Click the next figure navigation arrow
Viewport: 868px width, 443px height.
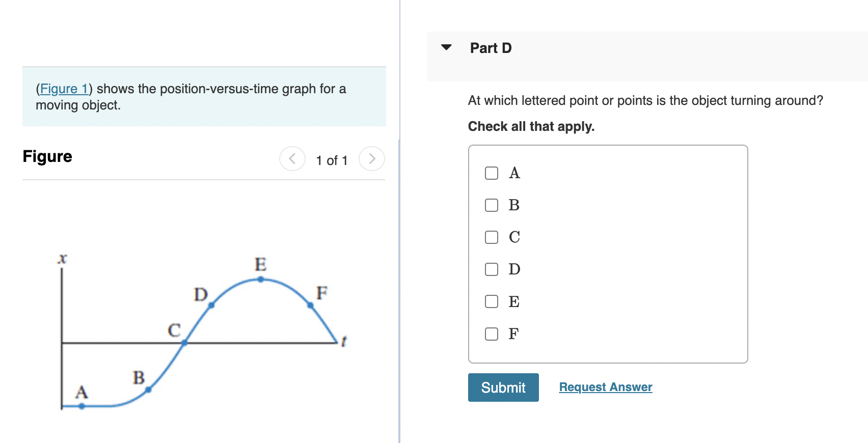click(372, 158)
